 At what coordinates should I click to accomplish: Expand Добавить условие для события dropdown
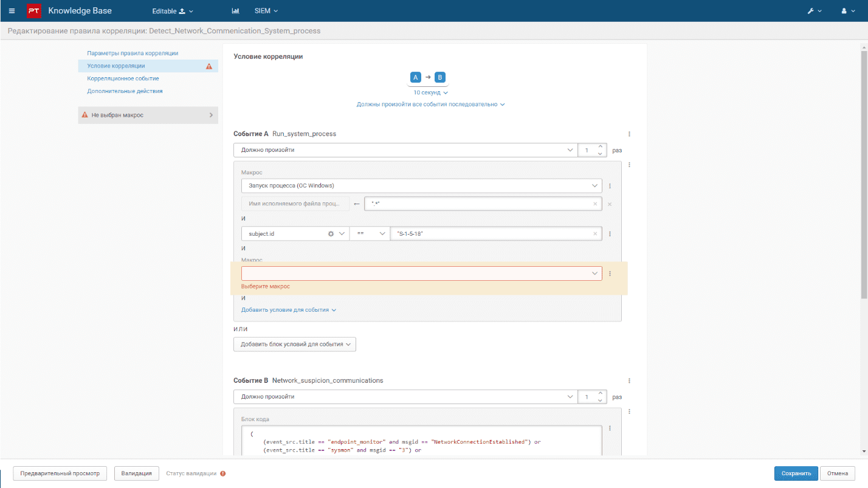[x=289, y=310]
